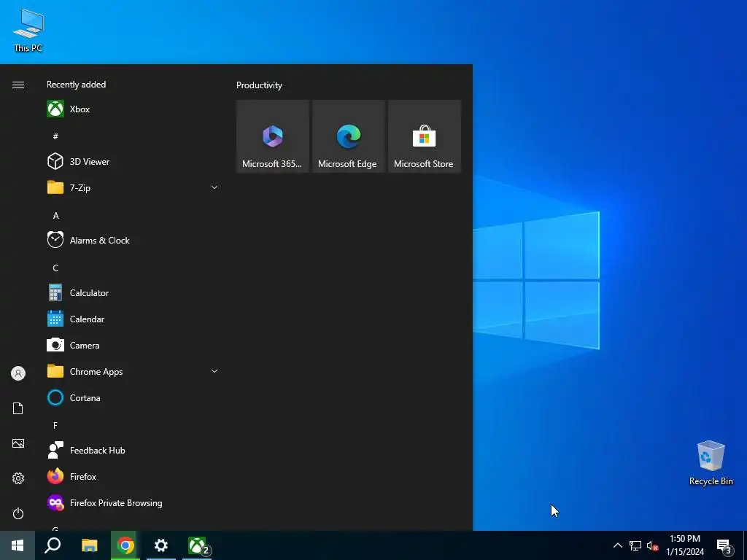Open network status tray icon
This screenshot has width=747, height=560.
point(635,545)
